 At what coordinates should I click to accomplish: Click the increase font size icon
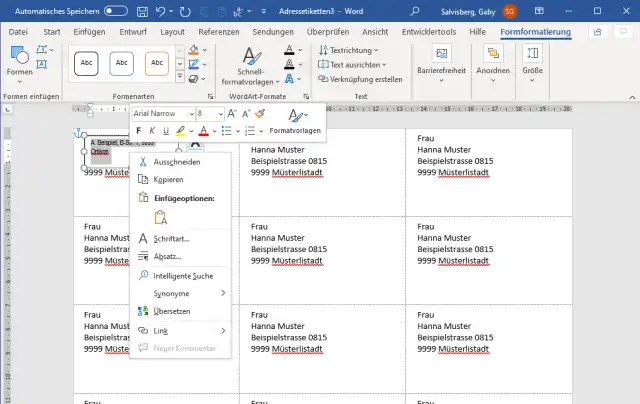pos(233,114)
